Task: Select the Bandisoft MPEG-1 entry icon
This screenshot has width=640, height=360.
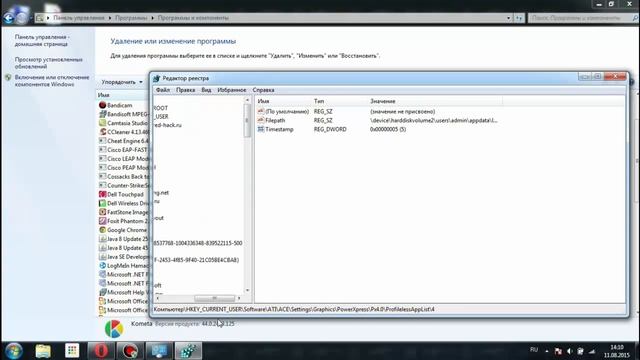Action: [x=102, y=114]
